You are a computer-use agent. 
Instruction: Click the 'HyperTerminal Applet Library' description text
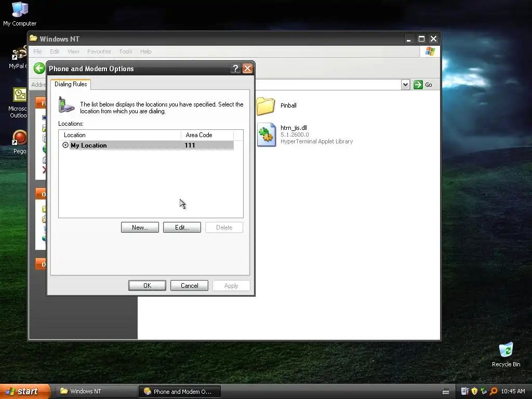click(x=316, y=141)
